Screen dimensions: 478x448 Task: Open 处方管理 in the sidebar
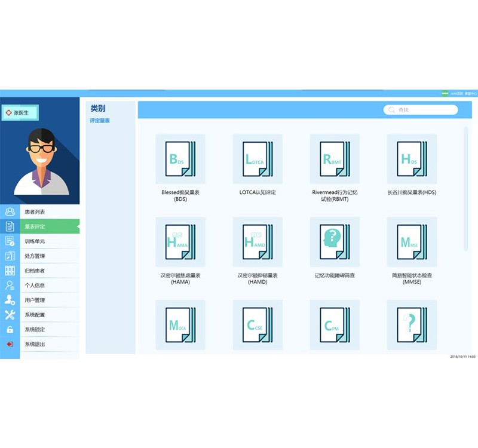click(35, 256)
